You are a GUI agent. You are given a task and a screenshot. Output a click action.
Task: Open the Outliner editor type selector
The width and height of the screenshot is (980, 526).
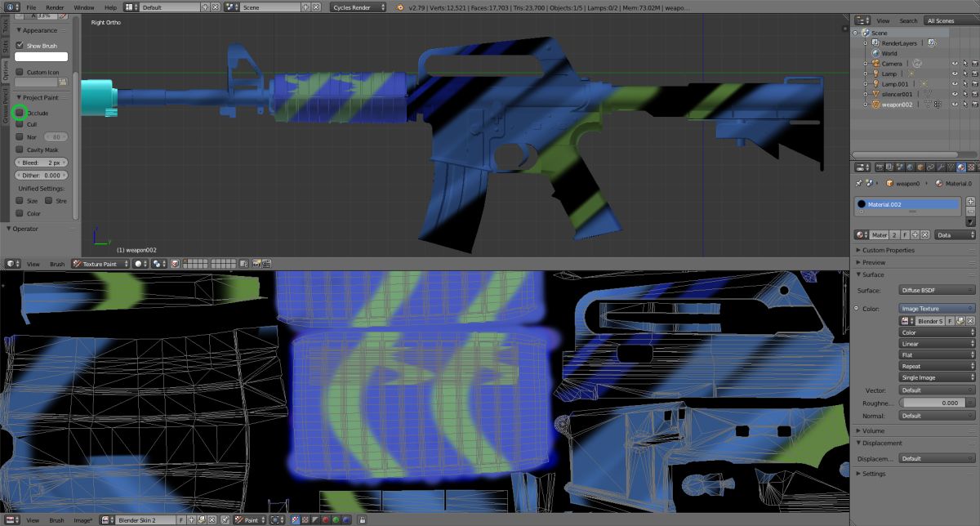click(862, 20)
